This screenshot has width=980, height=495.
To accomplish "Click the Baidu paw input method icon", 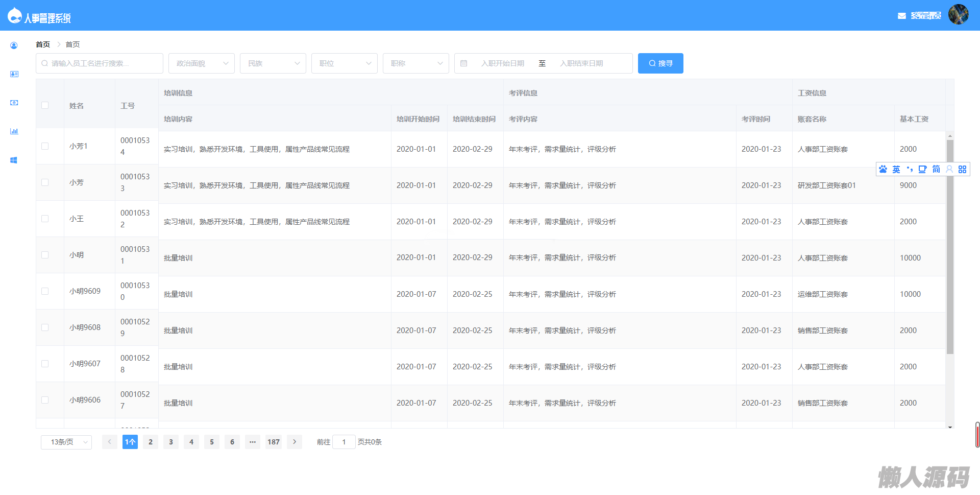I will (883, 169).
